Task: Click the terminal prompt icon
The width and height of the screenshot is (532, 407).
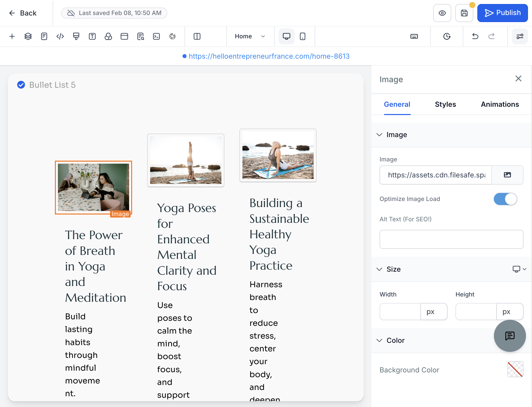Action: pyautogui.click(x=156, y=36)
